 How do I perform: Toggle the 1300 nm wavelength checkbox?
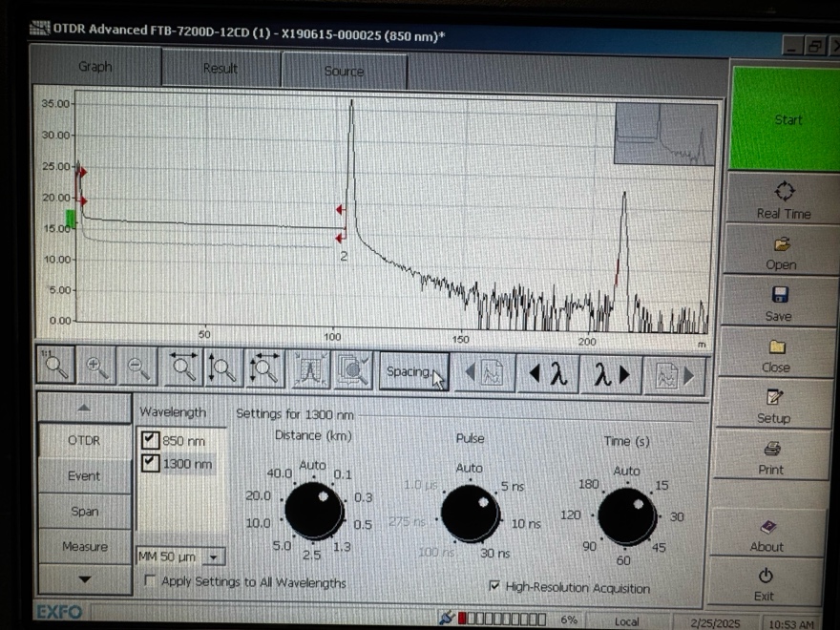click(x=150, y=462)
